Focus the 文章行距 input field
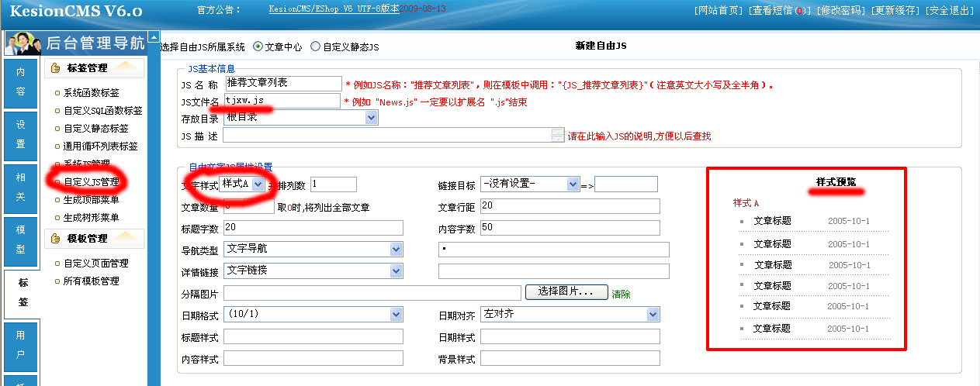 570,205
